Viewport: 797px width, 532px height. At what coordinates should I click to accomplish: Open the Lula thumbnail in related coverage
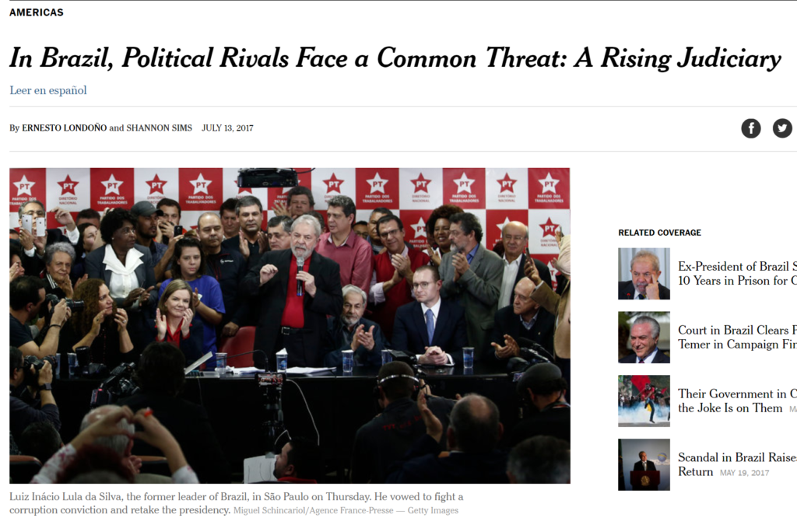644,274
